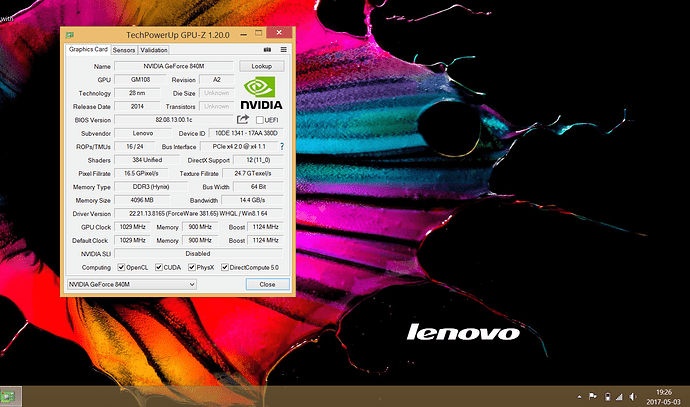Click the Bus Interface field PCIe x4 2.0
Viewport: 690px width, 407px height.
coord(239,146)
